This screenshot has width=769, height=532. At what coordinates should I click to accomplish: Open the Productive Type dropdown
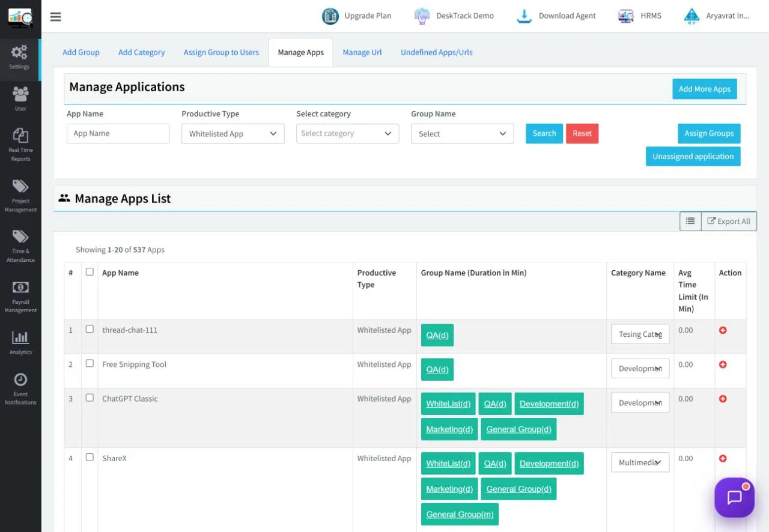tap(233, 134)
